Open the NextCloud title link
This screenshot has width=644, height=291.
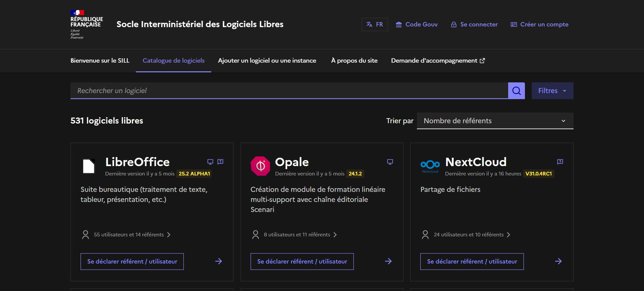(476, 162)
